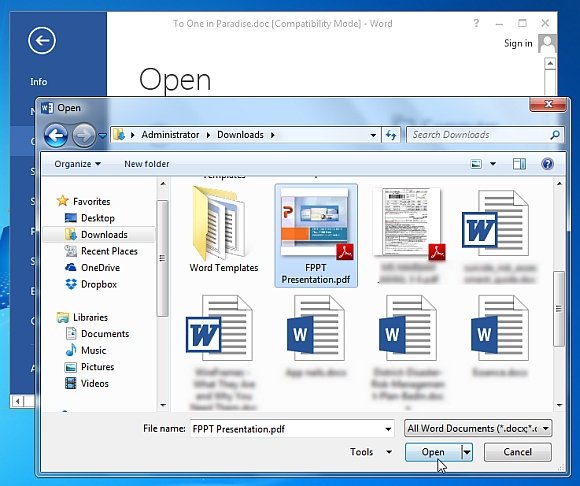The image size is (580, 486).
Task: Click the file list scroll up arrow
Action: pyautogui.click(x=559, y=184)
